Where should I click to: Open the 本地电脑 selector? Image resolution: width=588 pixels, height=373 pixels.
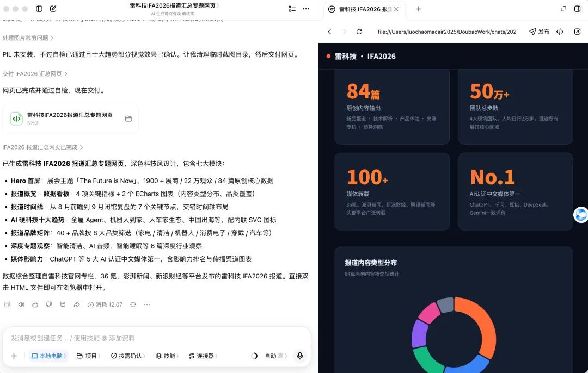click(x=48, y=356)
